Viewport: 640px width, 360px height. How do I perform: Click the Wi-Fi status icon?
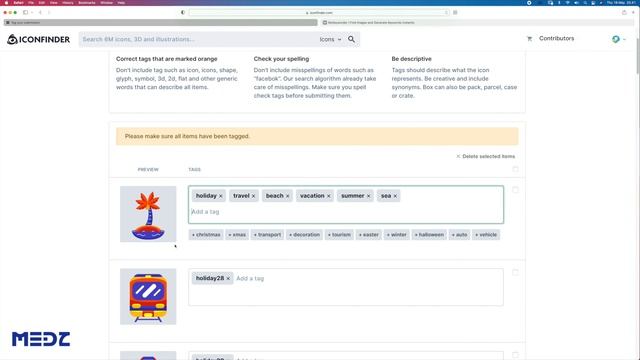coord(567,2)
